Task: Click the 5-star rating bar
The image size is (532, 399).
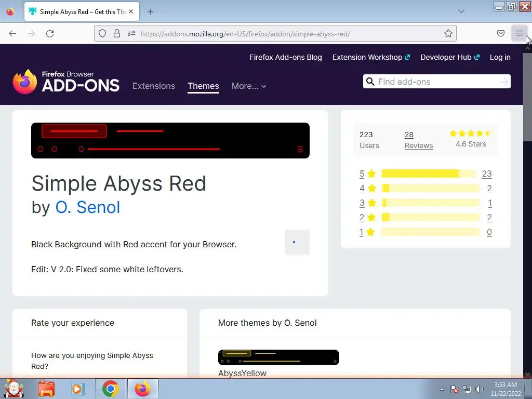Action: 429,174
